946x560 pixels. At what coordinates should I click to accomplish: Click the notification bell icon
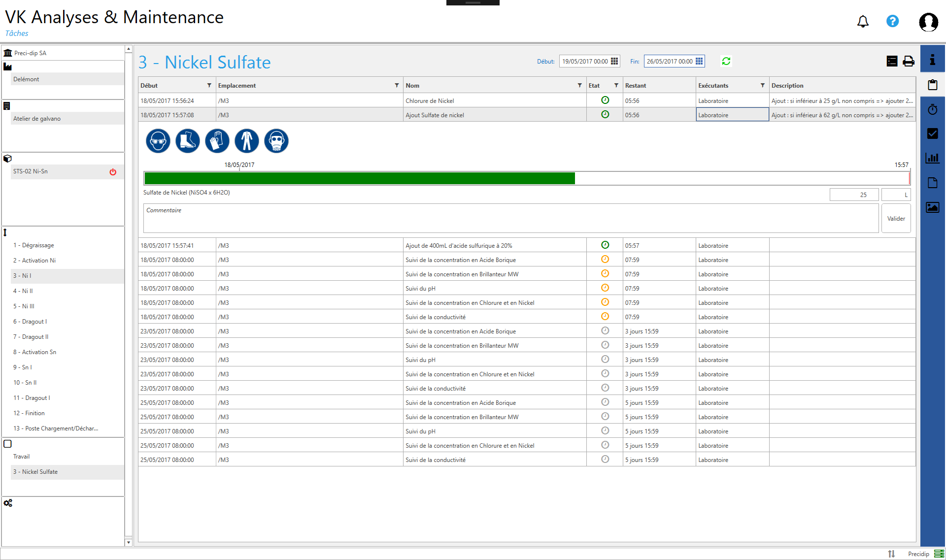point(863,22)
